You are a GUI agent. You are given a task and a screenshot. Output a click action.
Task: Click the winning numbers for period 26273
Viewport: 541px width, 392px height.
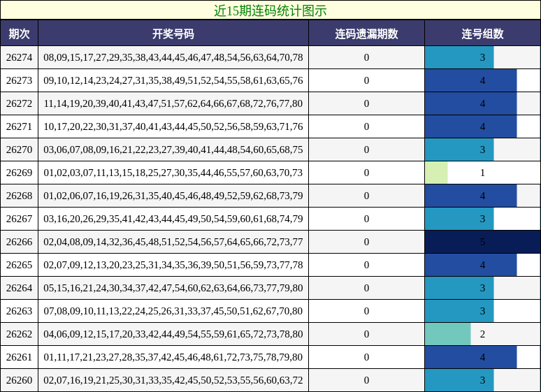point(173,80)
